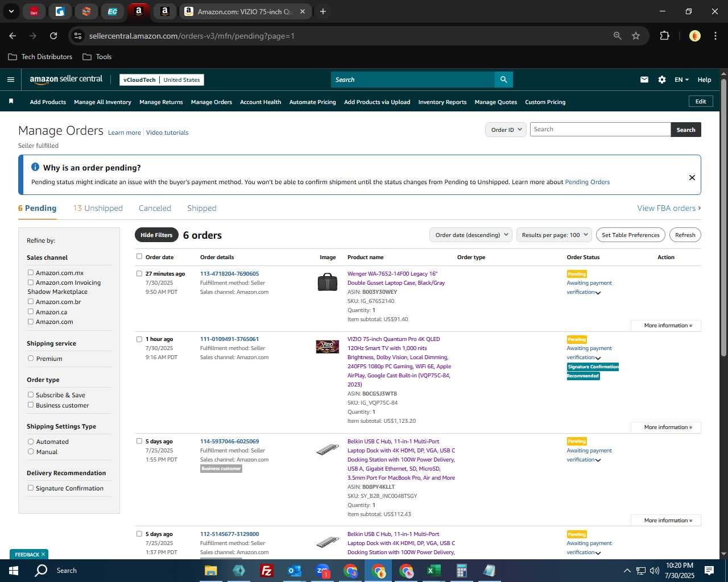Viewport: 728px width, 582px height.
Task: Go back using the browser back arrow
Action: click(x=13, y=36)
